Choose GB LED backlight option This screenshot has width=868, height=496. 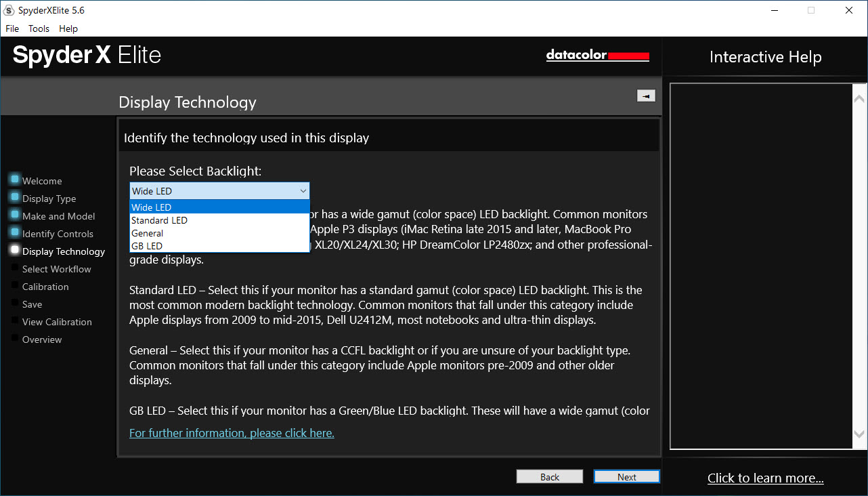click(x=219, y=246)
